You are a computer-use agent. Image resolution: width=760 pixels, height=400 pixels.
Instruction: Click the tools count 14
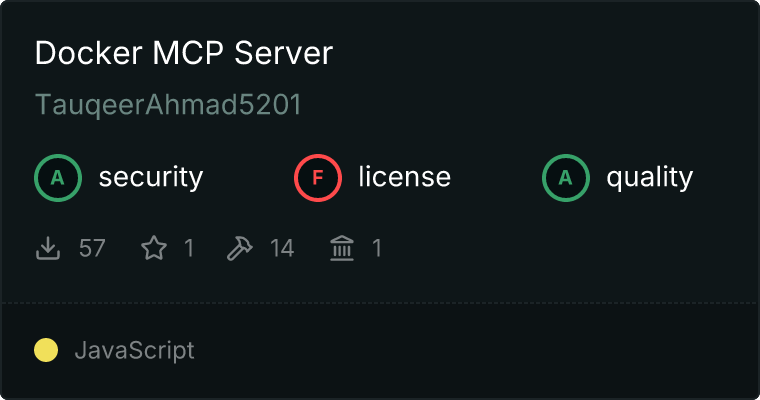click(282, 248)
